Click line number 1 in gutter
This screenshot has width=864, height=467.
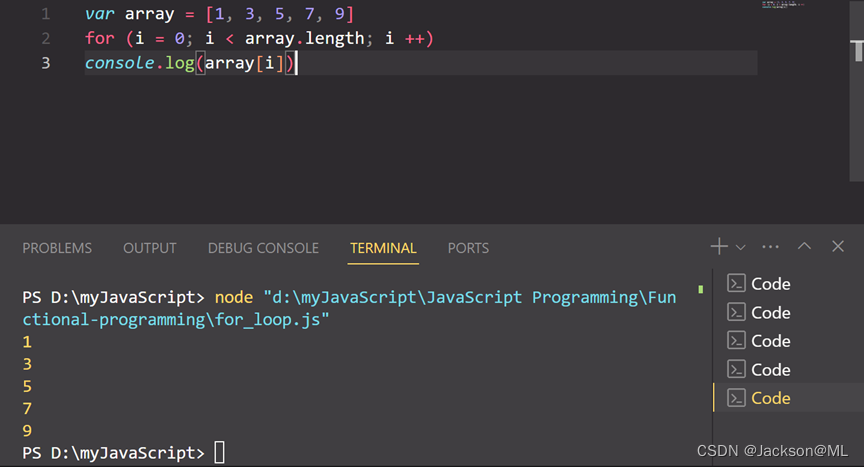[46, 15]
